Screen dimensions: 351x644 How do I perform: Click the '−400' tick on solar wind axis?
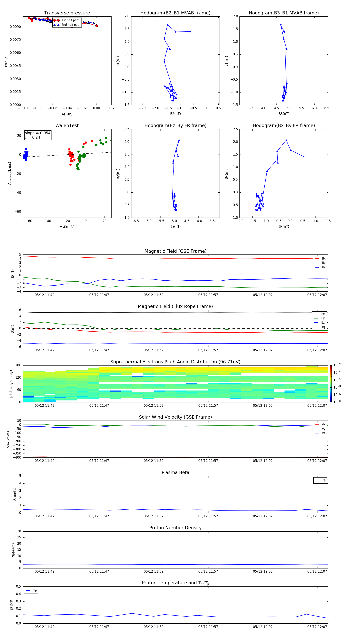(x=17, y=457)
